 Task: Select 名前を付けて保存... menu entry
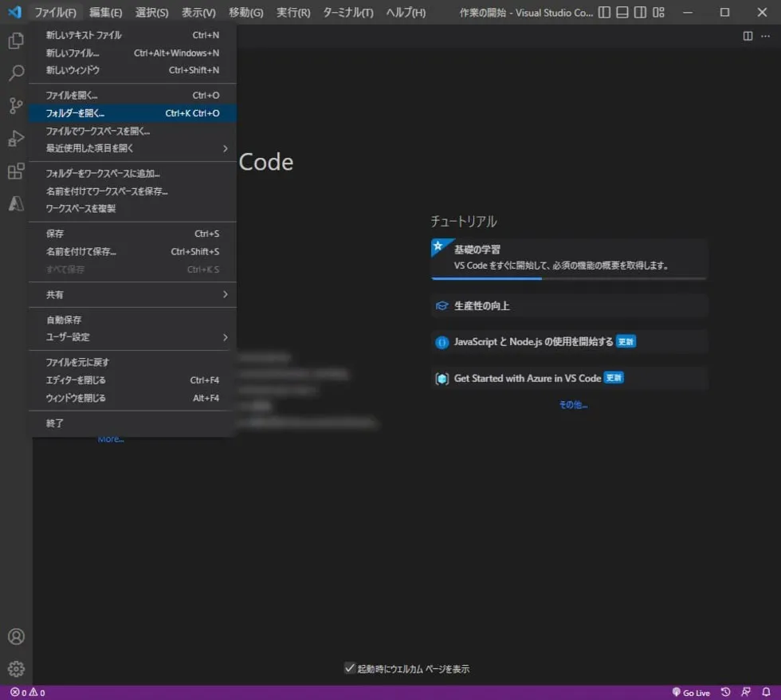pos(132,252)
